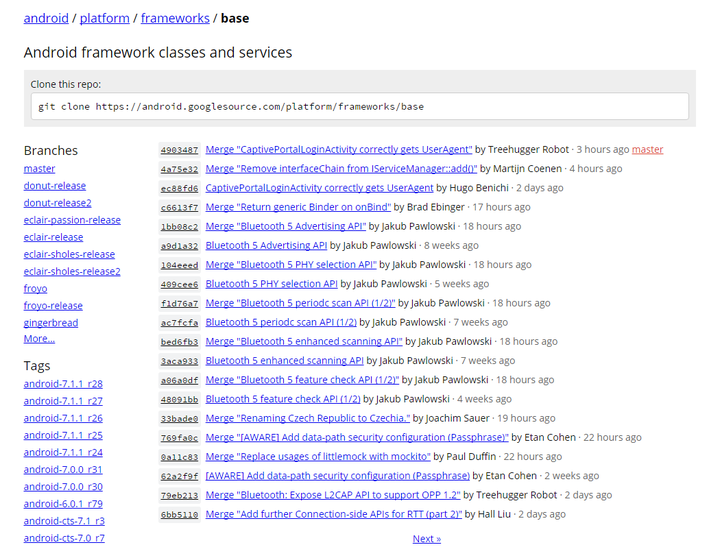Open the frameworks breadcrumb link
Viewport: 720px width, 558px height.
[x=175, y=18]
